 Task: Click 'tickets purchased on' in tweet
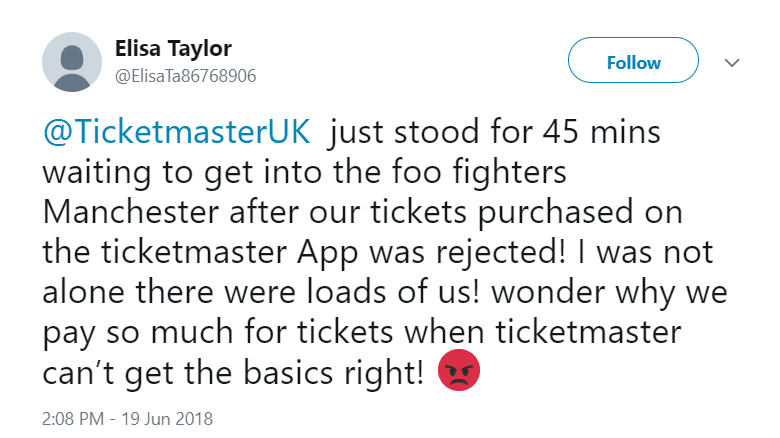click(526, 213)
